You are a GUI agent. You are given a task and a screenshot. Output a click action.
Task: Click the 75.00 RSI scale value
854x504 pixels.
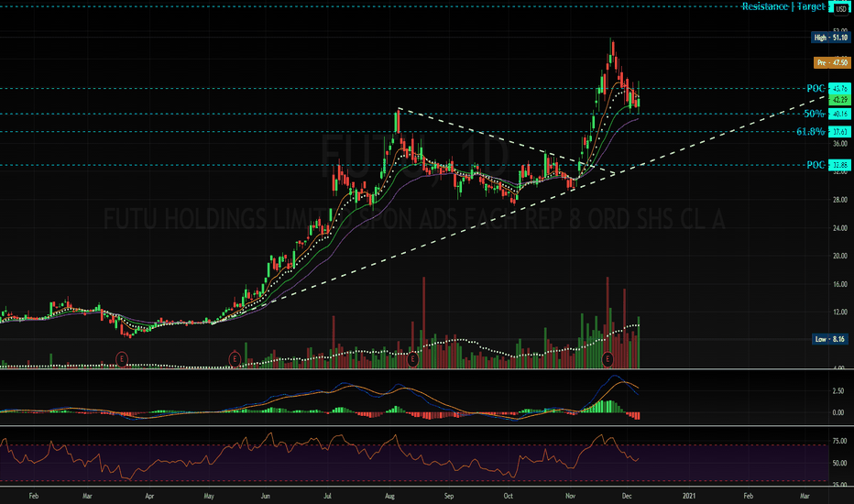pos(840,441)
